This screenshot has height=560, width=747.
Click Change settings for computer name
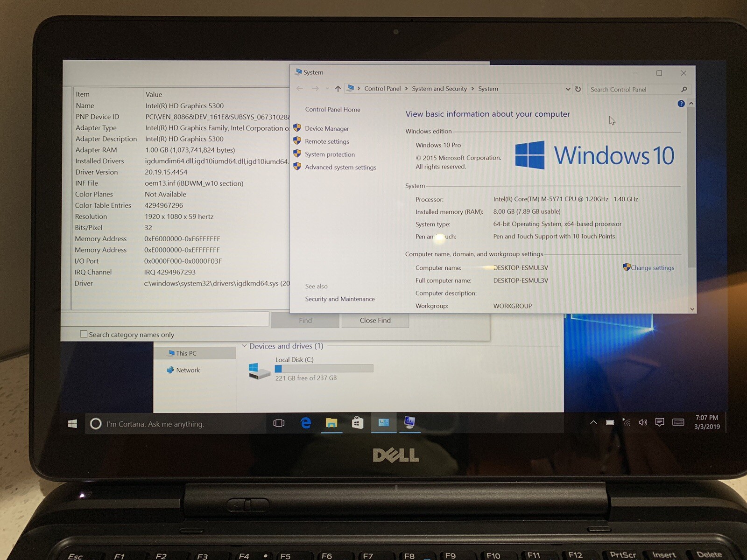coord(652,268)
